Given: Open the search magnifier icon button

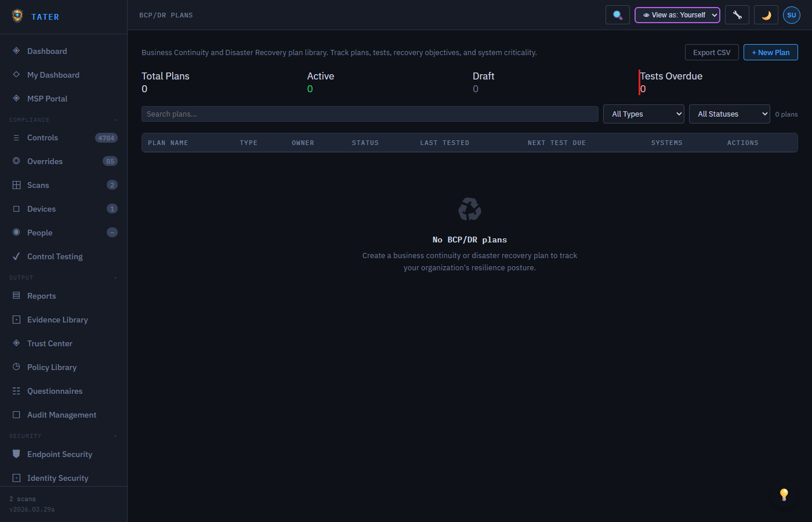Looking at the screenshot, I should click(x=618, y=15).
